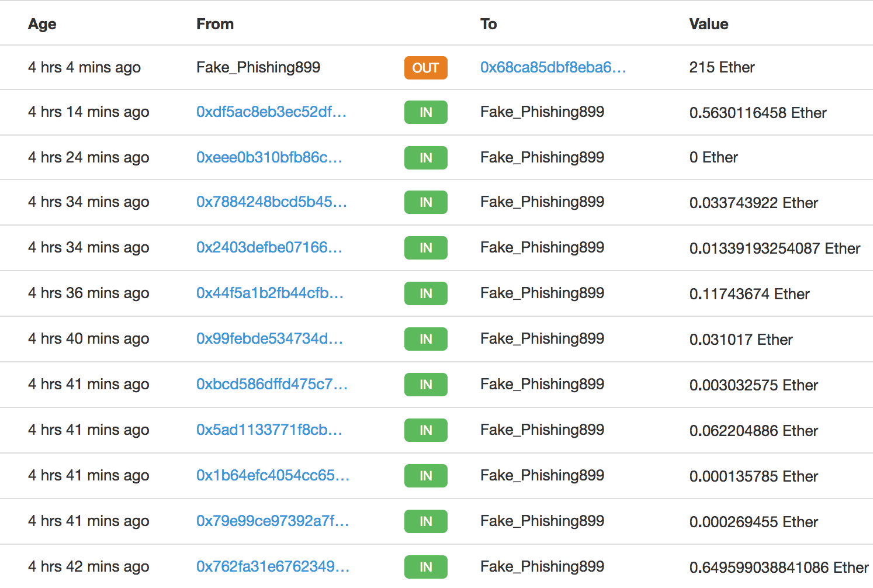Viewport: 873px width, 588px height.
Task: Click the Age column header
Action: [x=42, y=24]
